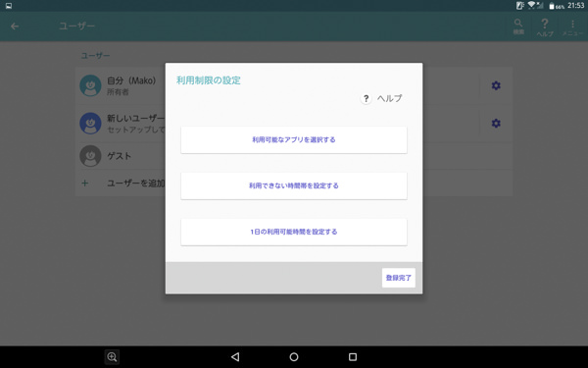Screen dimensions: 588x368
Task: Select the 自分 (Mako) user name
Action: 131,80
